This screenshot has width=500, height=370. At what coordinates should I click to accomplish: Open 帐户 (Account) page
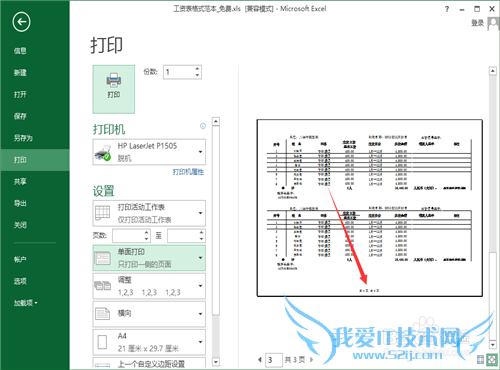pos(20,259)
